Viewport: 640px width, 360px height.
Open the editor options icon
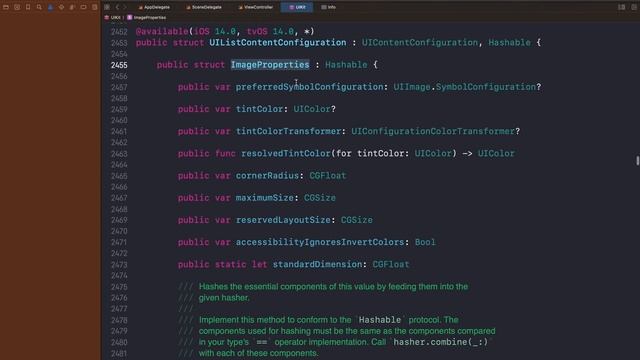(x=621, y=7)
